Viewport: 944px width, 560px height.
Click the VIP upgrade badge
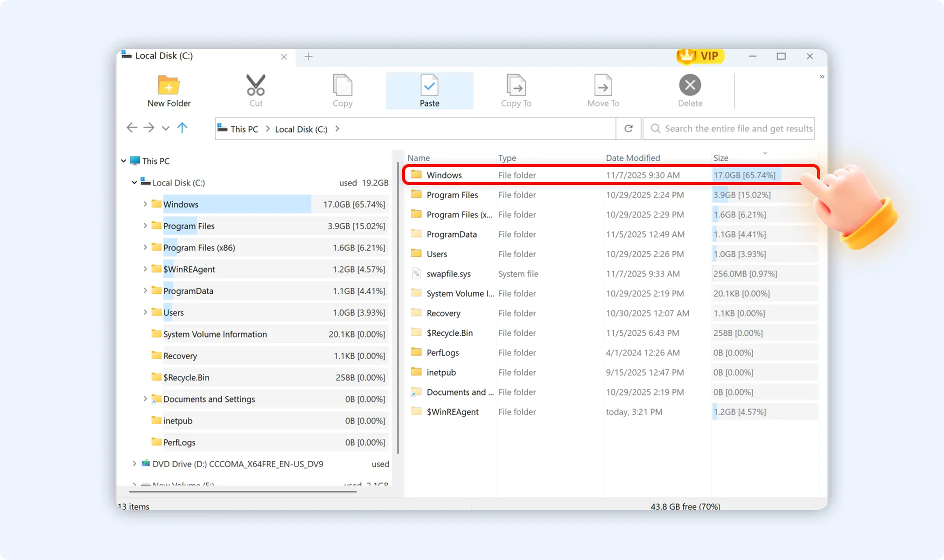pyautogui.click(x=700, y=56)
